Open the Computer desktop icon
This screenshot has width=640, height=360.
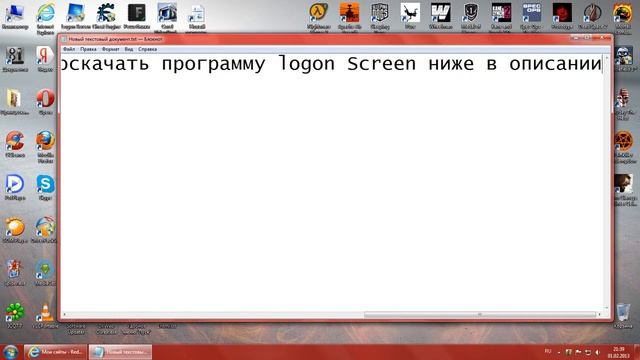(x=15, y=16)
